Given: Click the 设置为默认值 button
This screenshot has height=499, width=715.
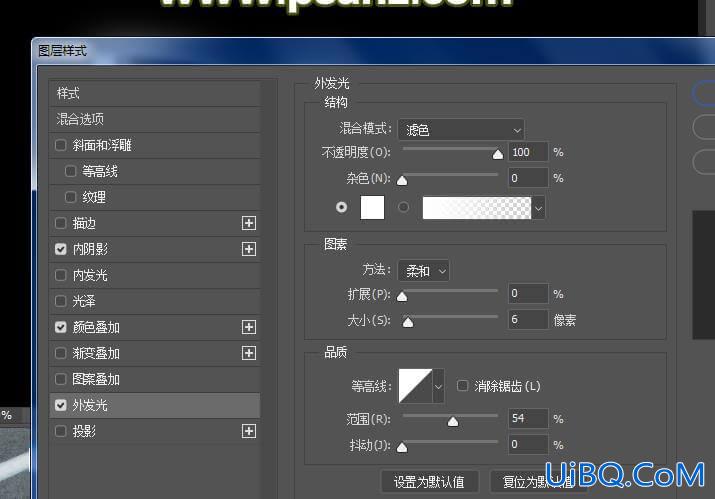Looking at the screenshot, I should (x=430, y=482).
